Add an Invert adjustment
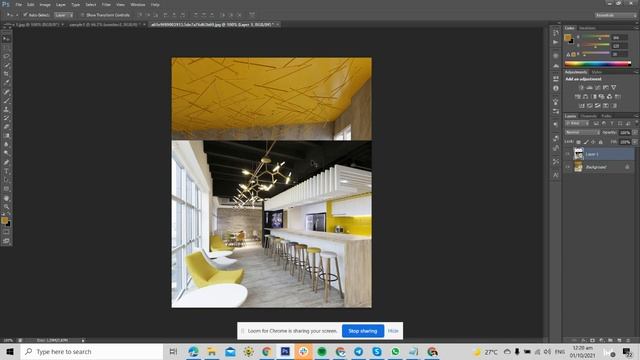The image size is (640, 360). tap(581, 106)
